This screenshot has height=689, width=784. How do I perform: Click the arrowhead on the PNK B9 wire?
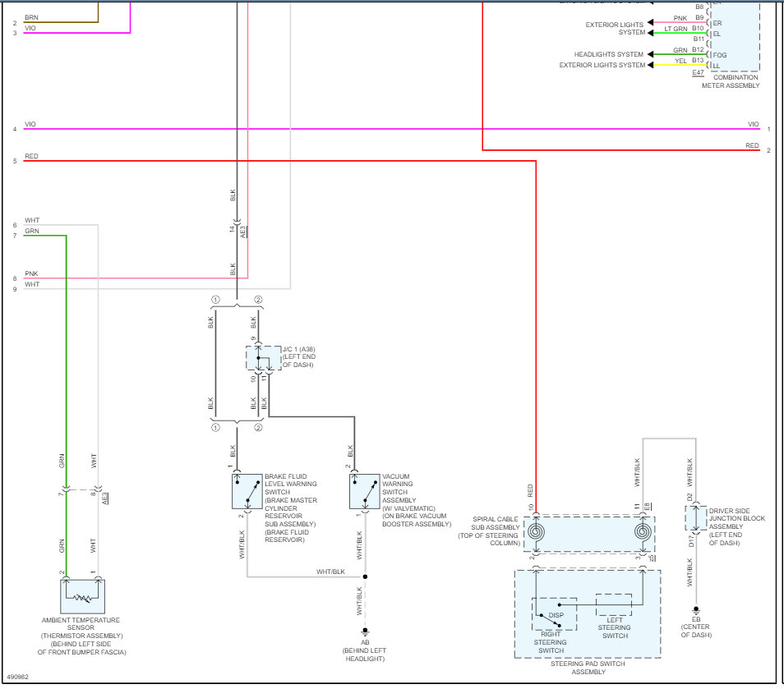650,22
